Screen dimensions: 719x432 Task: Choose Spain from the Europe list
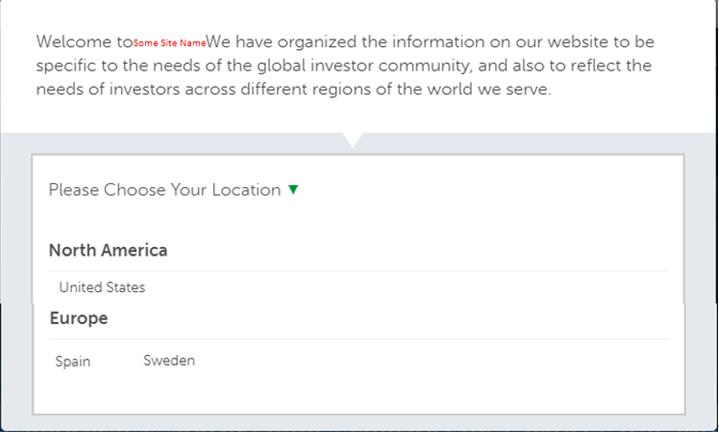(x=73, y=361)
